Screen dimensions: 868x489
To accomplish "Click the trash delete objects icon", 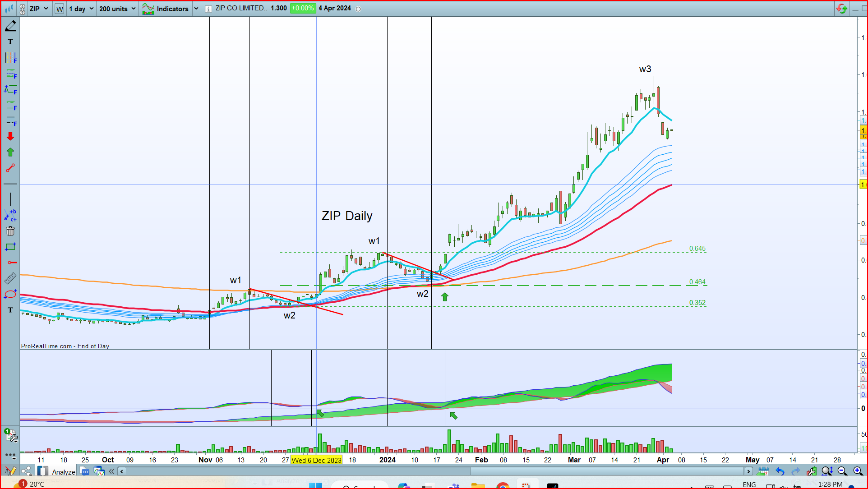I will [x=10, y=231].
